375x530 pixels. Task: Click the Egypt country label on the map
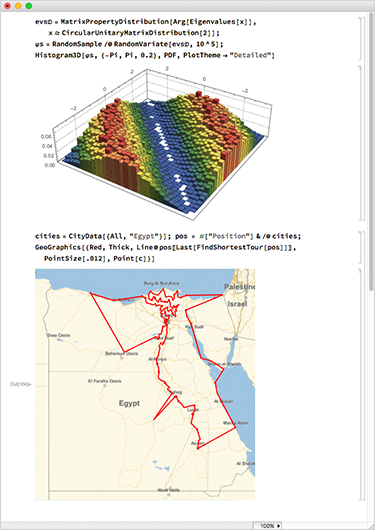[x=129, y=403]
